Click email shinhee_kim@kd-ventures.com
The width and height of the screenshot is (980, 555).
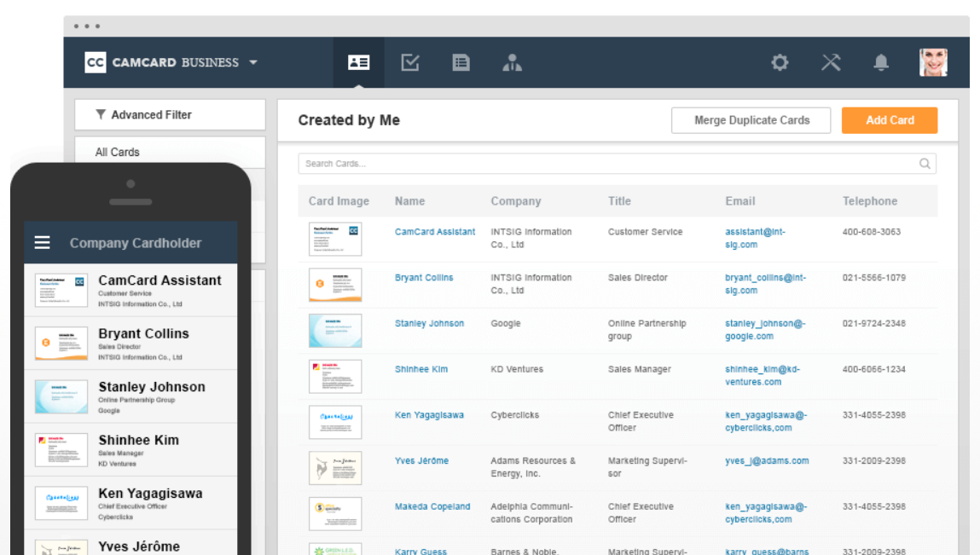[x=763, y=376]
